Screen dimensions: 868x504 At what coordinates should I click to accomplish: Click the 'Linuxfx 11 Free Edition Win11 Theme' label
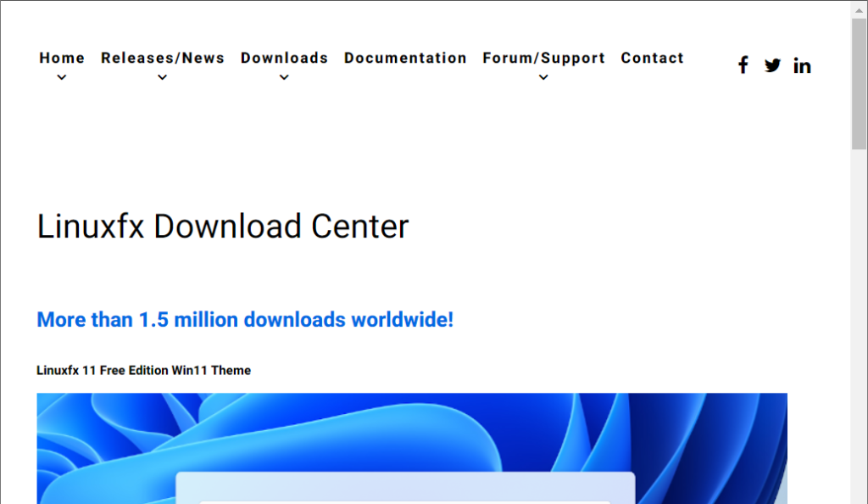tap(143, 371)
